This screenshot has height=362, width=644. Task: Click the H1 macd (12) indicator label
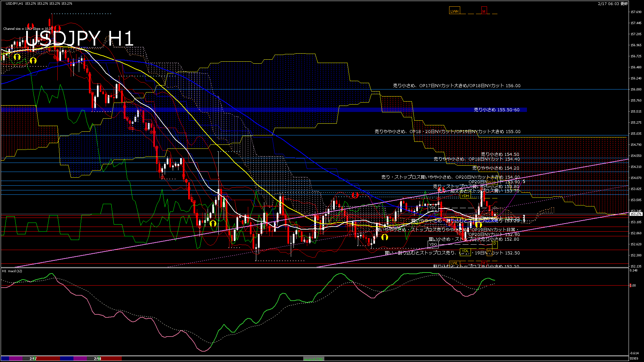click(12, 271)
